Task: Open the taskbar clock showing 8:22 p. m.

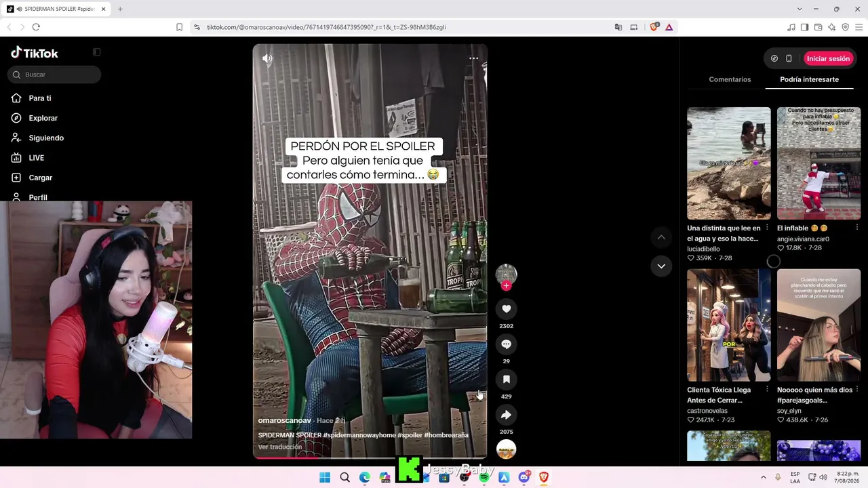Action: coord(848,477)
